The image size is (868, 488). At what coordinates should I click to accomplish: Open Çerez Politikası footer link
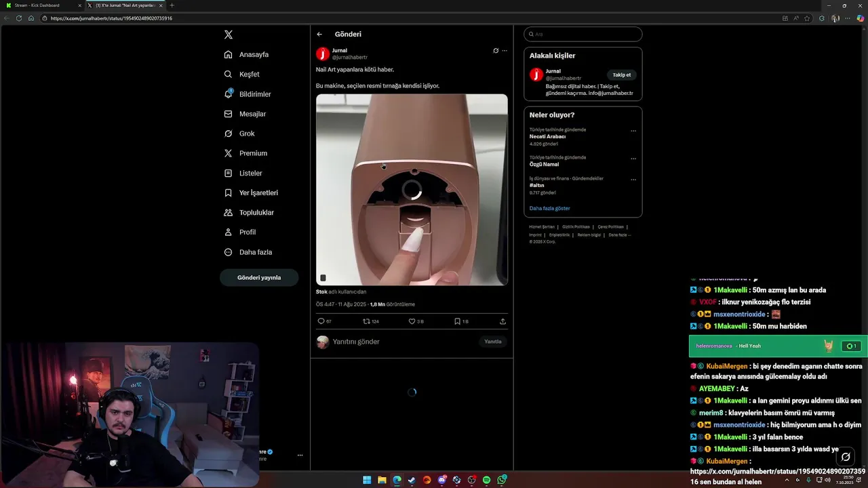click(x=610, y=226)
